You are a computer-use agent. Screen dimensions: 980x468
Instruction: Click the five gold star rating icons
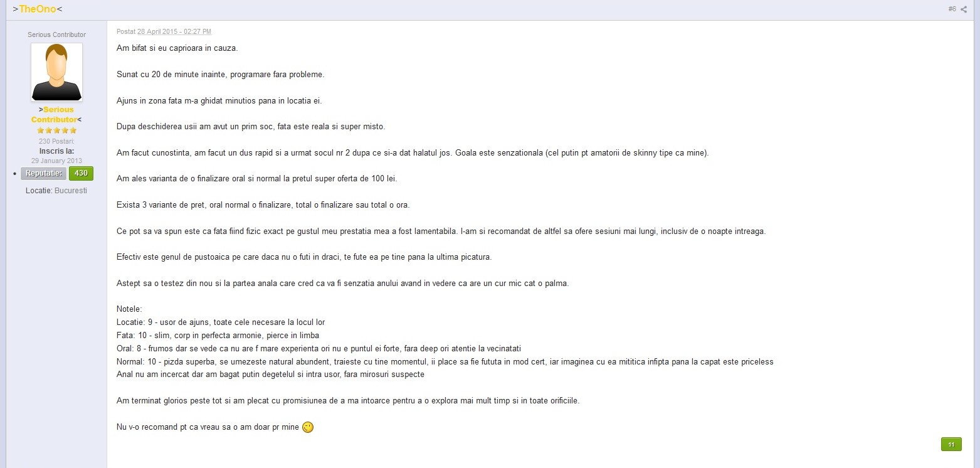click(x=56, y=130)
